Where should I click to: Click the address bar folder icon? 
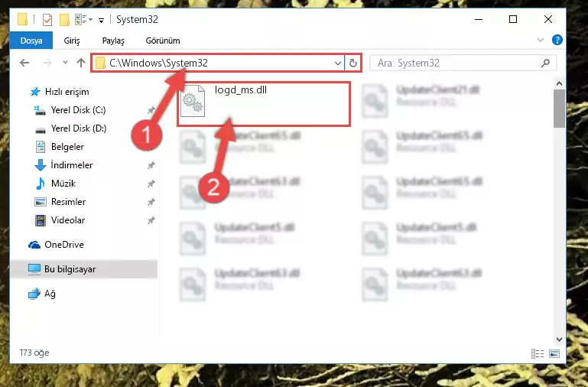pos(100,63)
